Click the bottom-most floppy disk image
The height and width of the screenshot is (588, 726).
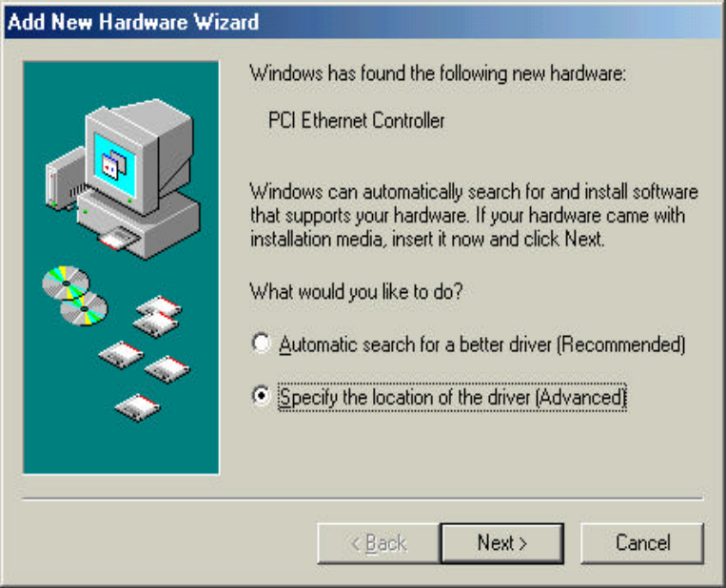coord(138,408)
